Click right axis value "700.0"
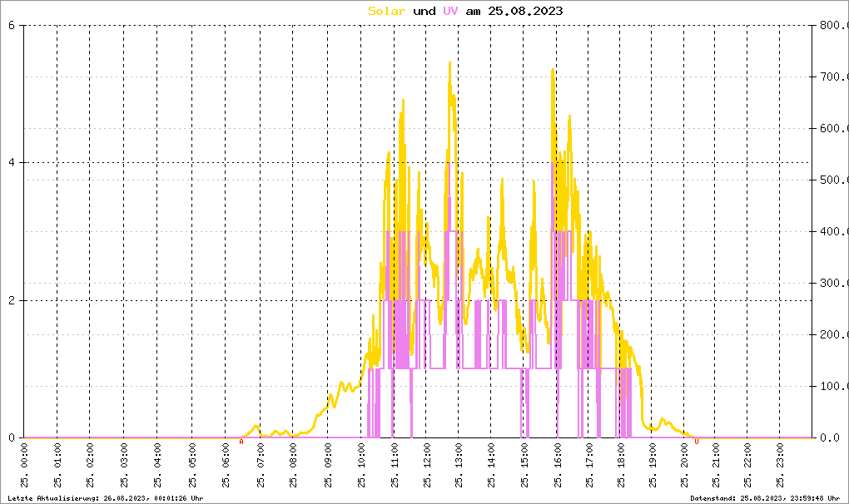 pos(833,77)
